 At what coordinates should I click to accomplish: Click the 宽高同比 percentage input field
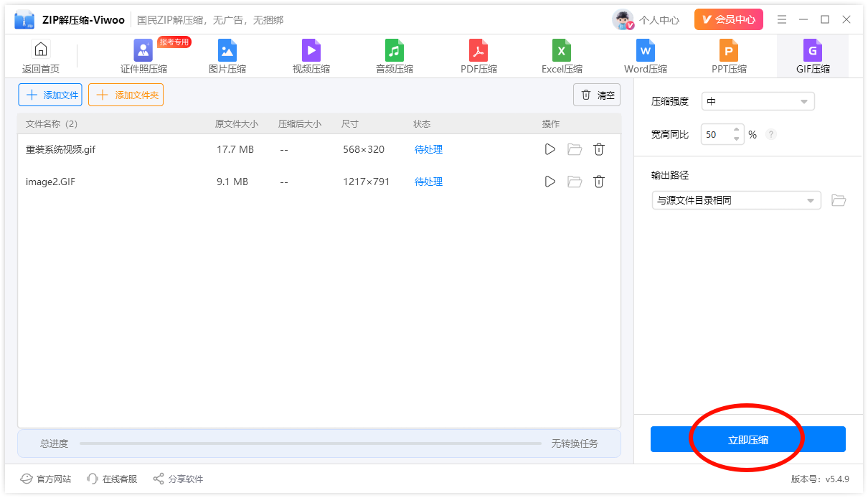716,134
